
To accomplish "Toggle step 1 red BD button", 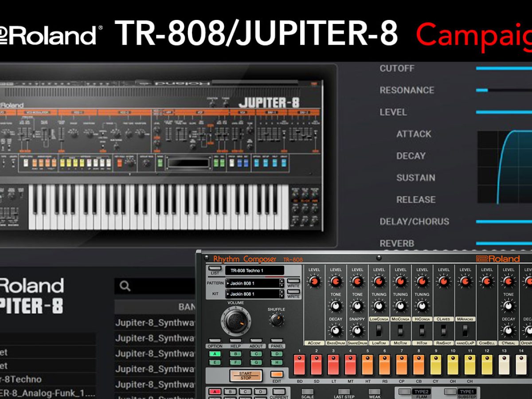I will tap(300, 364).
